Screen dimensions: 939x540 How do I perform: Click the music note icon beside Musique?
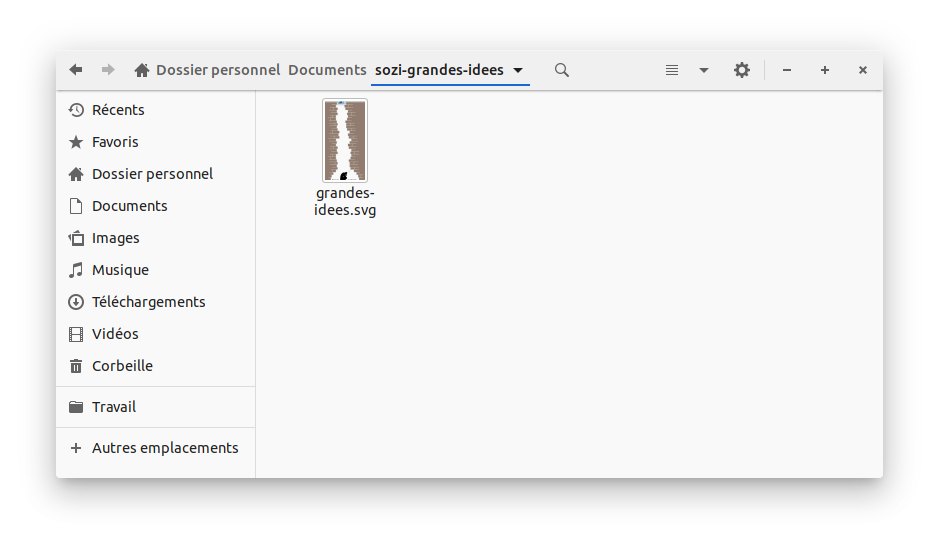[76, 270]
